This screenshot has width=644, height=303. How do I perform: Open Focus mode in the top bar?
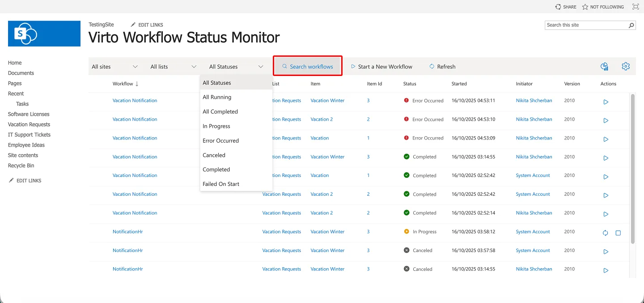click(x=636, y=7)
